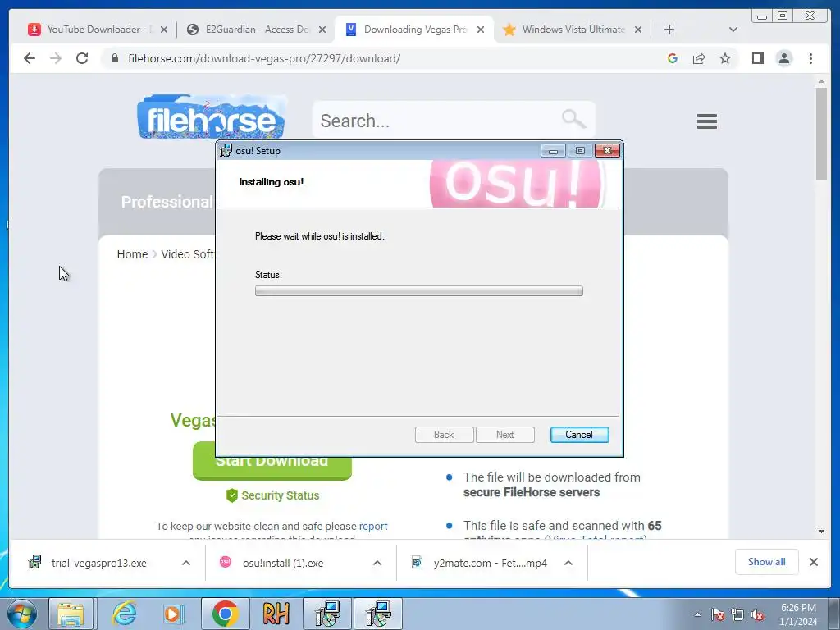
Task: Open Windows Media Player taskbar icon
Action: coord(174,614)
